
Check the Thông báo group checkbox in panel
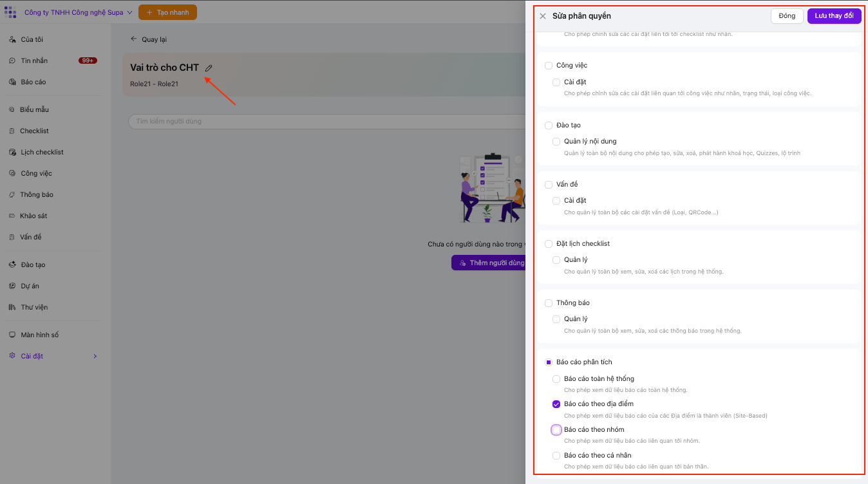coord(549,303)
